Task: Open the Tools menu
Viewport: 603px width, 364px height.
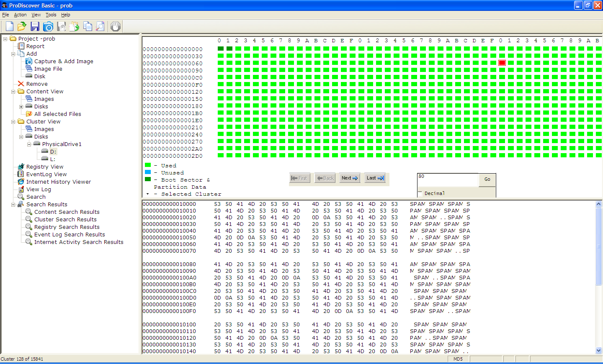Action: (x=51, y=15)
